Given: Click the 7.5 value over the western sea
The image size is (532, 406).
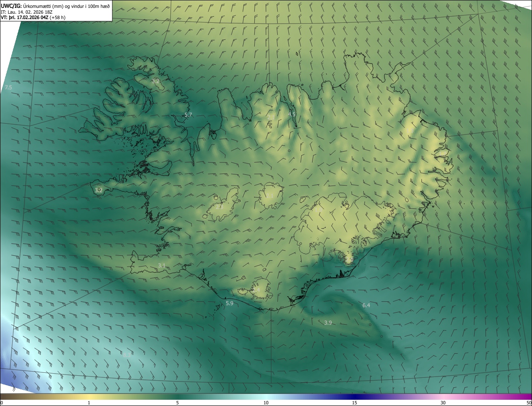Looking at the screenshot, I should [8, 88].
